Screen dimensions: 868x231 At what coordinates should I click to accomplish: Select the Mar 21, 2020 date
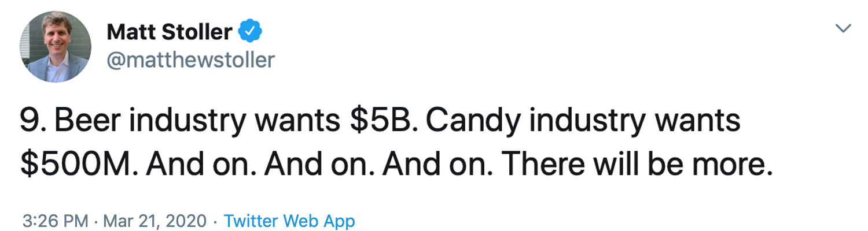point(155,221)
